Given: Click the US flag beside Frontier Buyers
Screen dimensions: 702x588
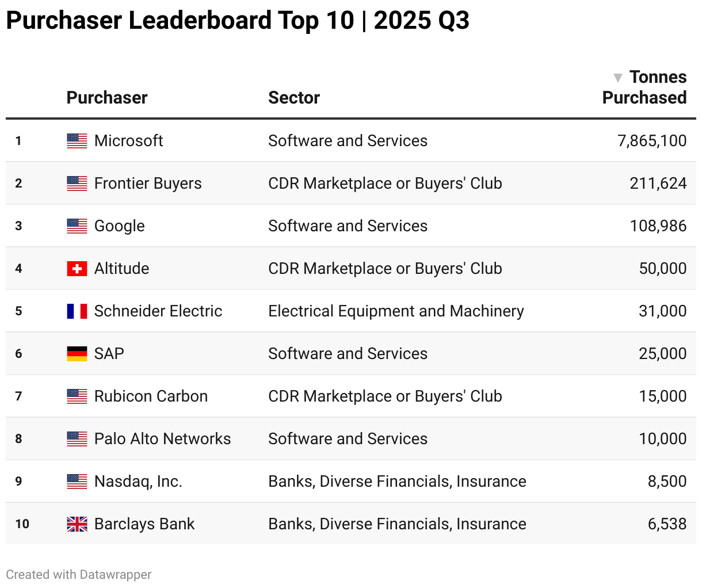Looking at the screenshot, I should [77, 184].
